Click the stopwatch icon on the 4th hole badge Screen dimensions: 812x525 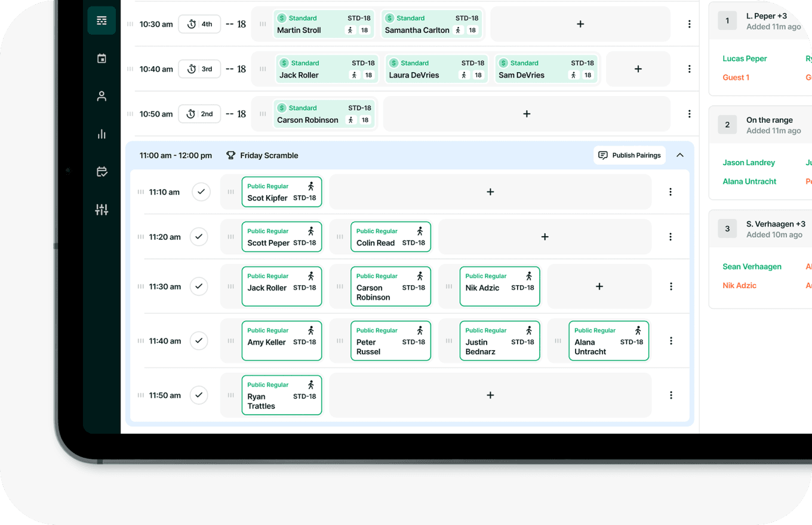pyautogui.click(x=190, y=24)
